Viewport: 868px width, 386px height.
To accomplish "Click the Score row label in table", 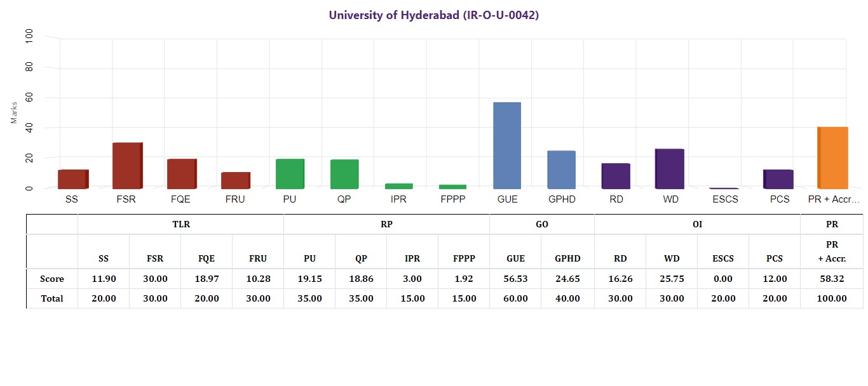I will tap(52, 279).
